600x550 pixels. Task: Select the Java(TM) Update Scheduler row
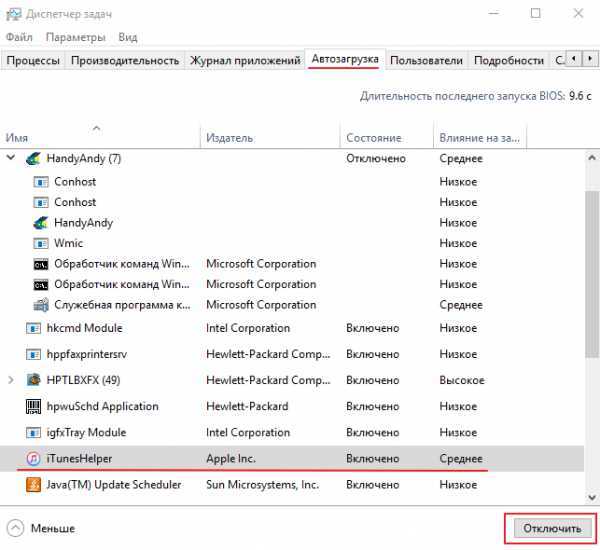[x=292, y=485]
